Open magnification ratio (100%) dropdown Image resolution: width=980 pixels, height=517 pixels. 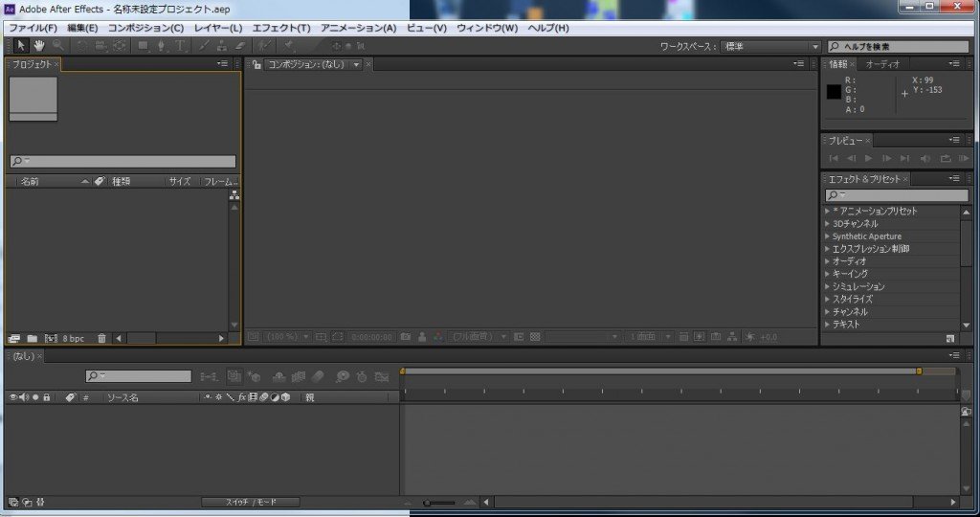tap(287, 336)
